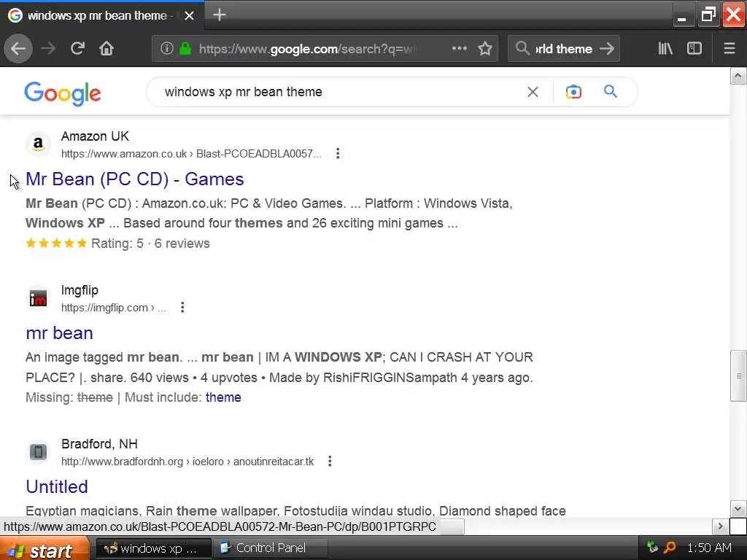This screenshot has width=747, height=560.
Task: Click the Amazon UK site name
Action: (95, 136)
